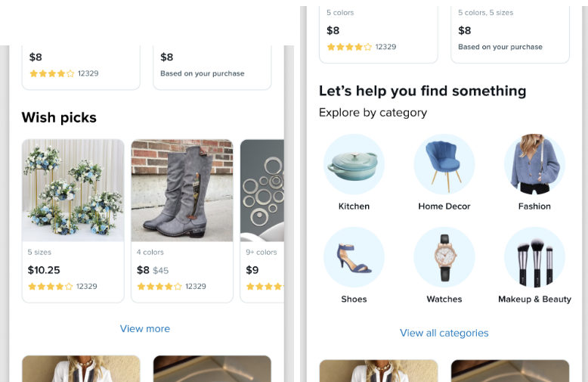
Task: Open the 5 colors, 5 sizes product card
Action: (510, 35)
